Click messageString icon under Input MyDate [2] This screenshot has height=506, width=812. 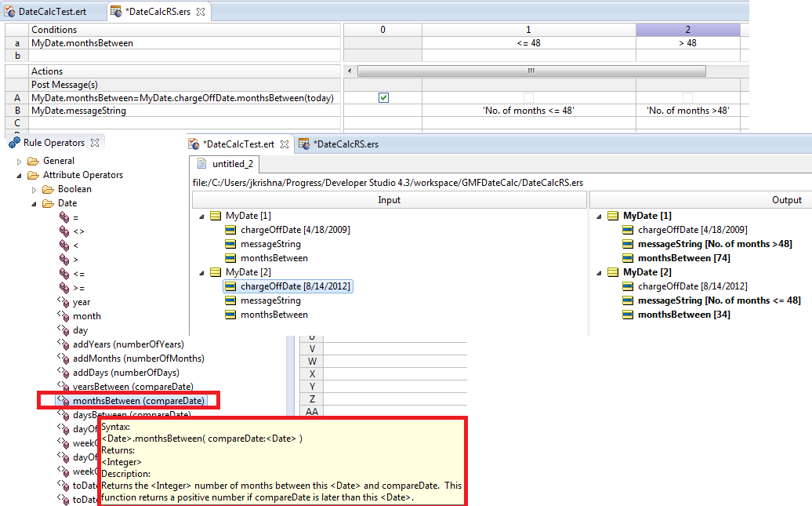(x=230, y=300)
